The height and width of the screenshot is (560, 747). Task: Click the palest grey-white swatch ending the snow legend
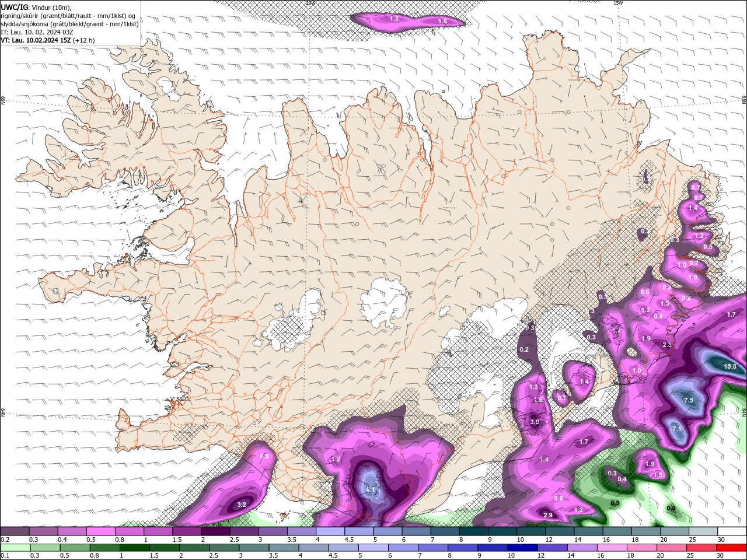coord(732,531)
